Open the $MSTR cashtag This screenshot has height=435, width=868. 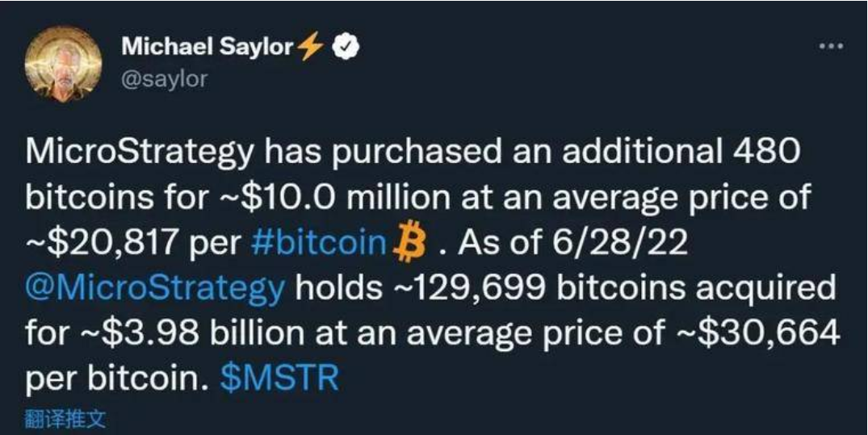(279, 379)
